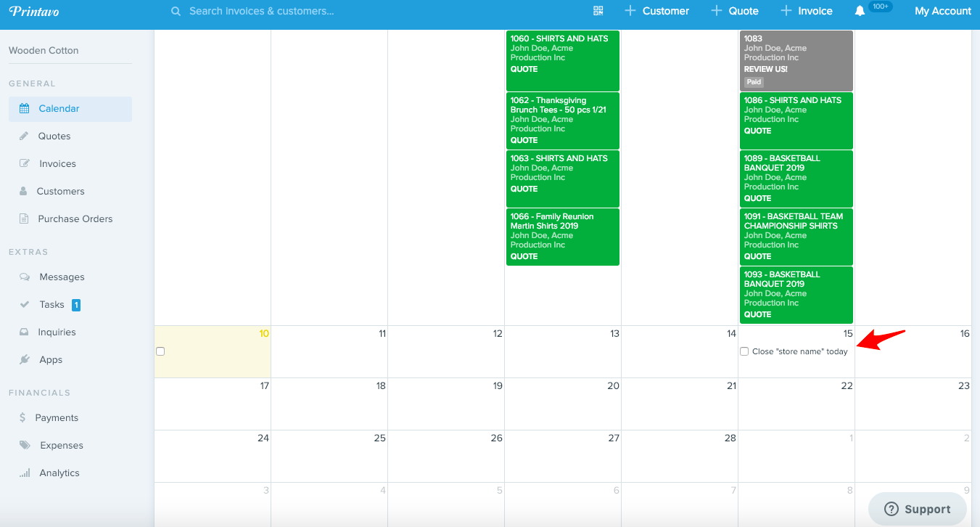The width and height of the screenshot is (980, 527).
Task: Open quote 1060 - SHIRTS AND HATS
Action: 563,61
